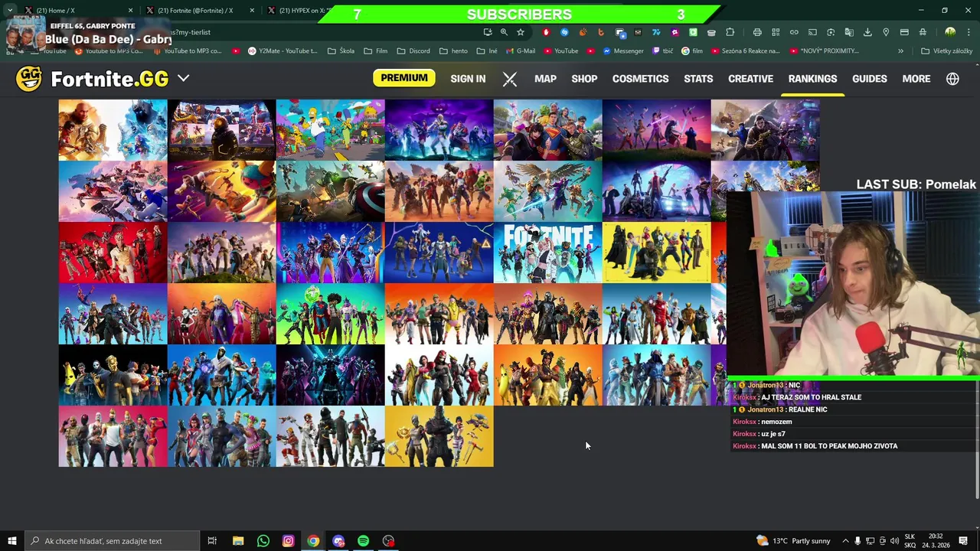The width and height of the screenshot is (980, 551).
Task: Click the SIGN IN button
Action: pyautogui.click(x=468, y=79)
